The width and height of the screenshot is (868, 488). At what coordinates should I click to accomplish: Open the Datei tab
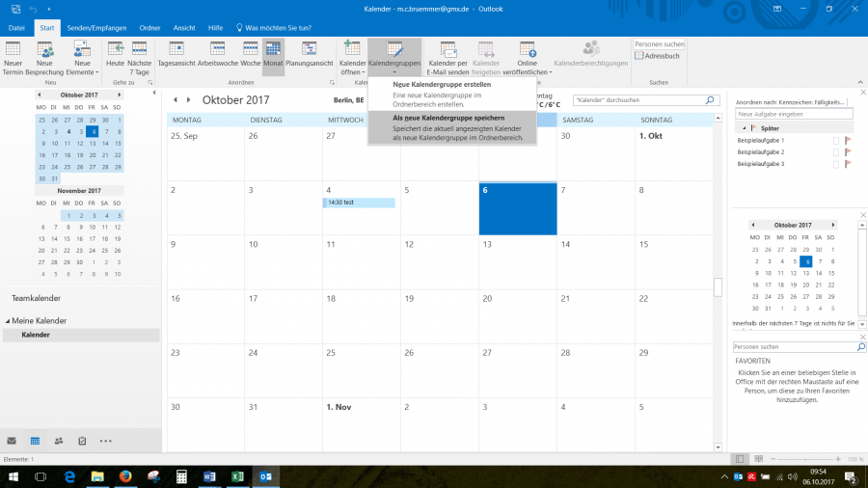click(16, 28)
